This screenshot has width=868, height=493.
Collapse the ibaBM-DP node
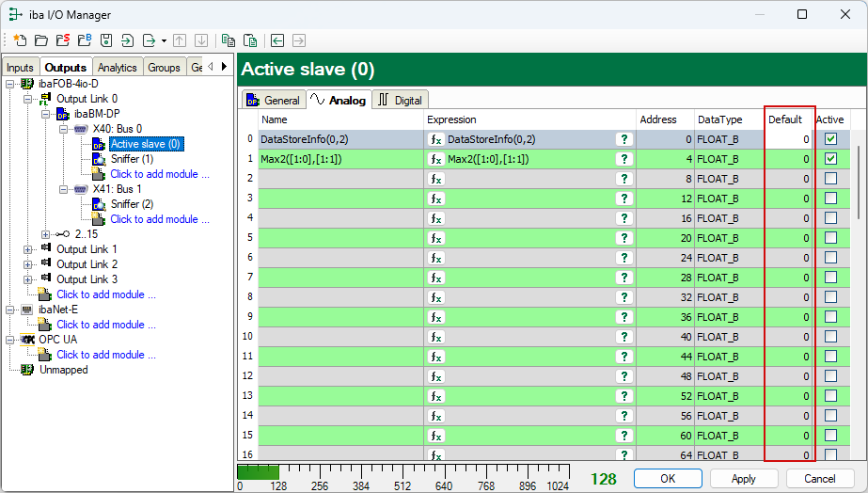pos(45,114)
